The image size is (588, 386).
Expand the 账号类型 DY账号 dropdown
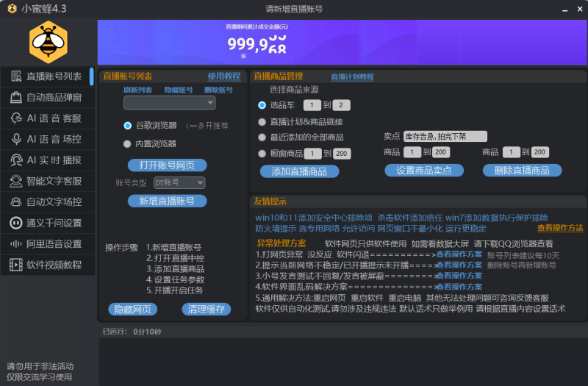[x=179, y=182]
